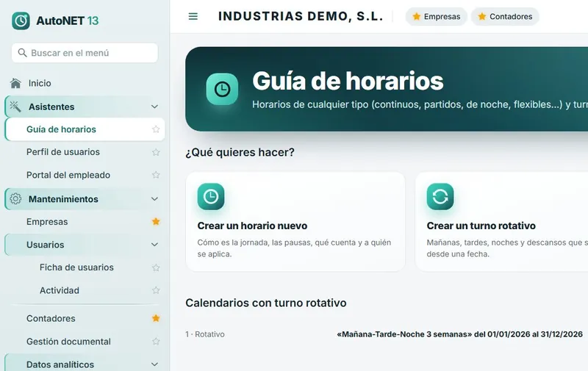The image size is (588, 371).
Task: Click the Asistentes section header
Action: tap(85, 107)
